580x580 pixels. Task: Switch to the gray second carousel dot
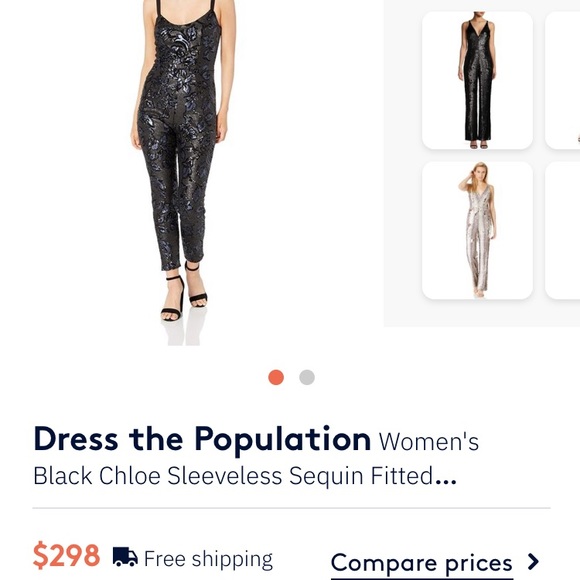coord(307,377)
